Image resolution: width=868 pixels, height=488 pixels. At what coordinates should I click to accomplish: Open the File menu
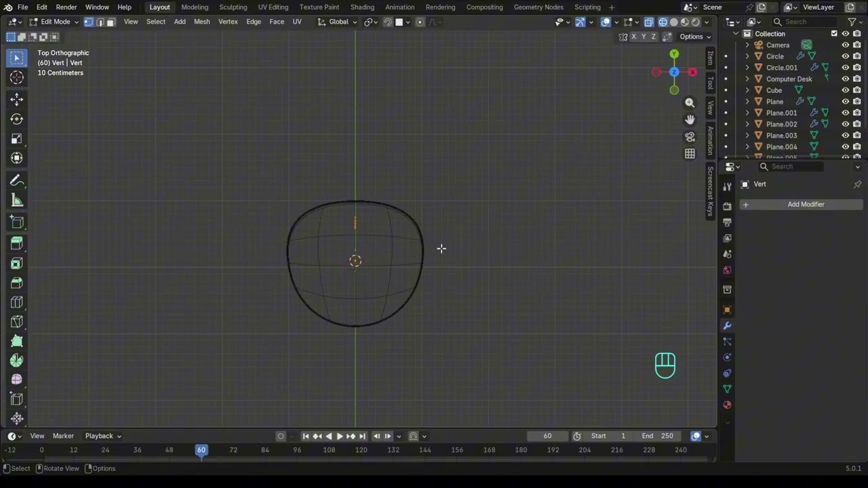pyautogui.click(x=22, y=7)
